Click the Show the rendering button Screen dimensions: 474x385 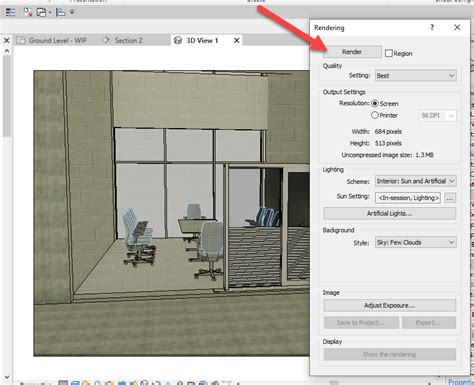pos(390,354)
